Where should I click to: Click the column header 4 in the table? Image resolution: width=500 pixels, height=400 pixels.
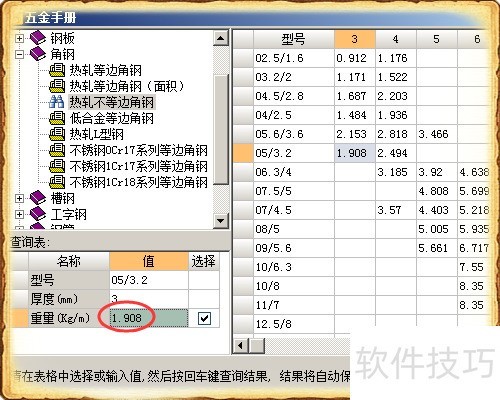[x=396, y=39]
